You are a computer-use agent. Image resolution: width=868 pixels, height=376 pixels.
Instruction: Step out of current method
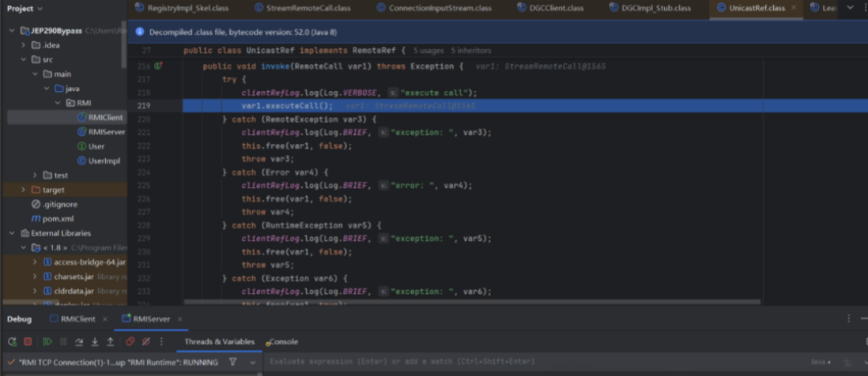point(110,342)
